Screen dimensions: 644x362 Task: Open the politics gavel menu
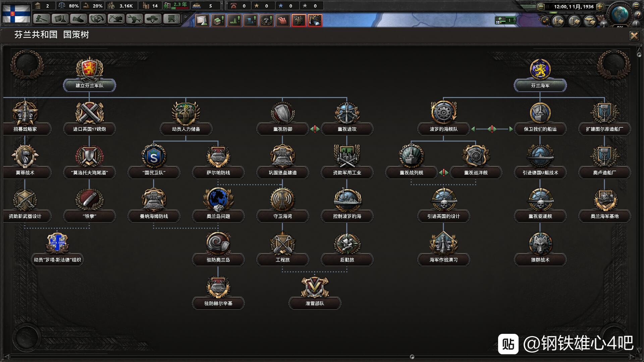coord(42,19)
